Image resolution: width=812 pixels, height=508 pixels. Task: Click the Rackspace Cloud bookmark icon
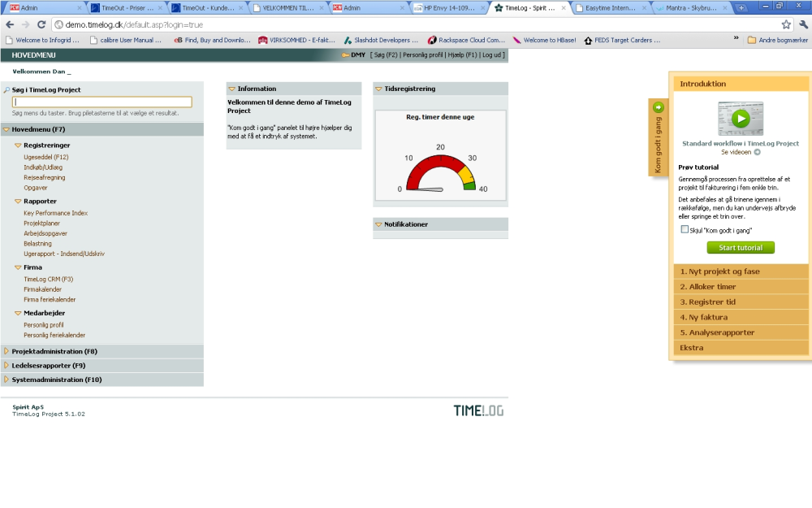point(432,40)
